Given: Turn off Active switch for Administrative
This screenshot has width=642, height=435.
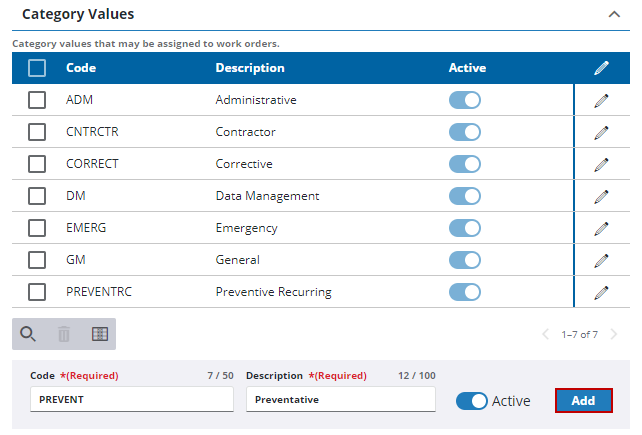Looking at the screenshot, I should tap(465, 100).
